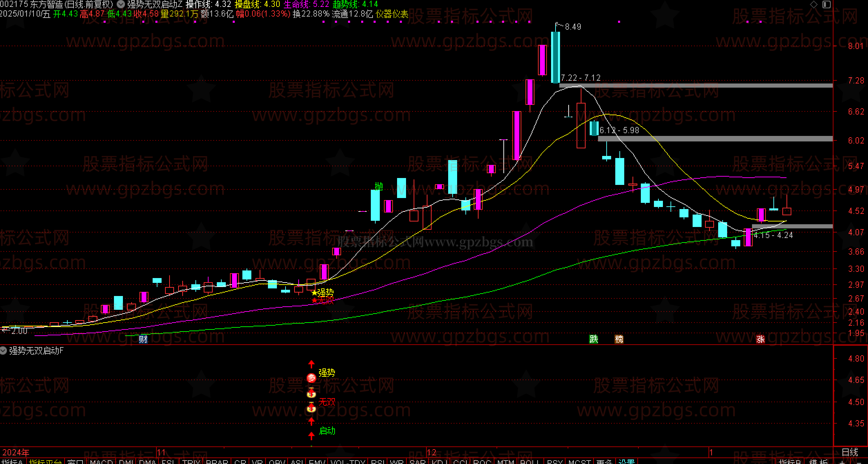Click the 8.49 peak cyan candlestick
Image resolution: width=868 pixels, height=464 pixels.
556,57
